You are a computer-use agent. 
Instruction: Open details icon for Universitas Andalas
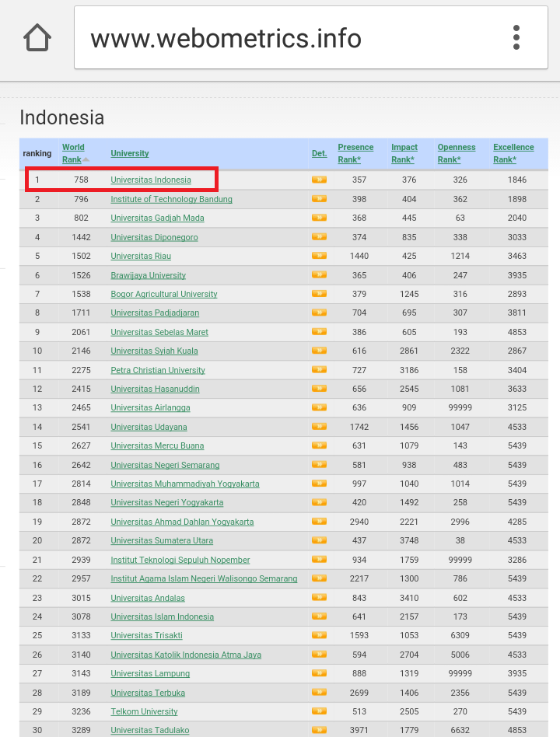tap(319, 598)
